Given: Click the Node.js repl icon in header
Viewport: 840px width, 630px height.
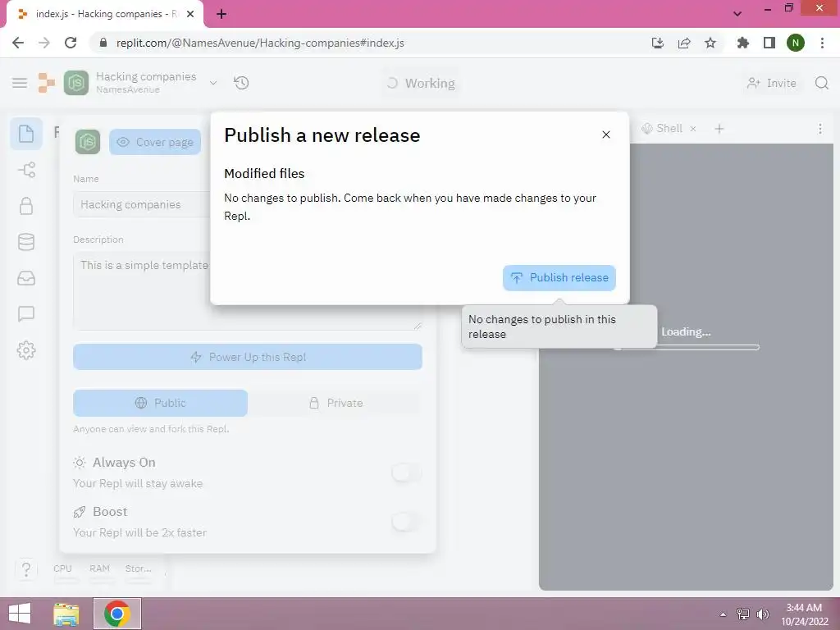Looking at the screenshot, I should point(76,83).
